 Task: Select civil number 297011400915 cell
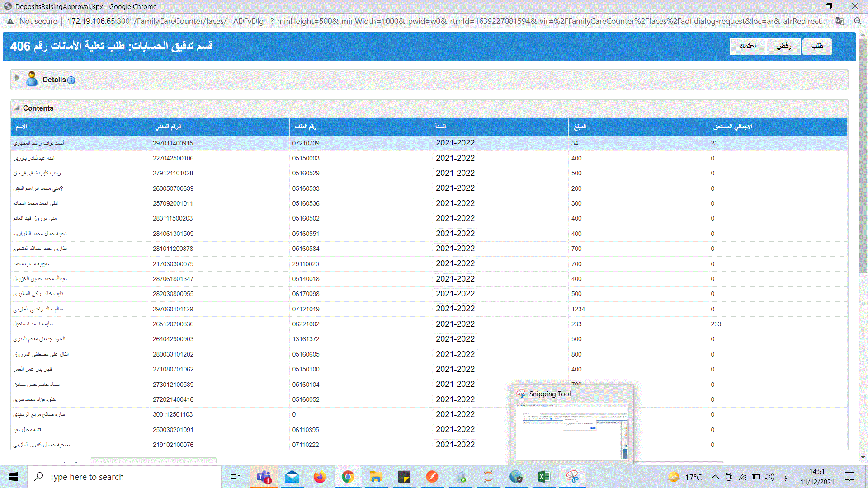coord(220,143)
